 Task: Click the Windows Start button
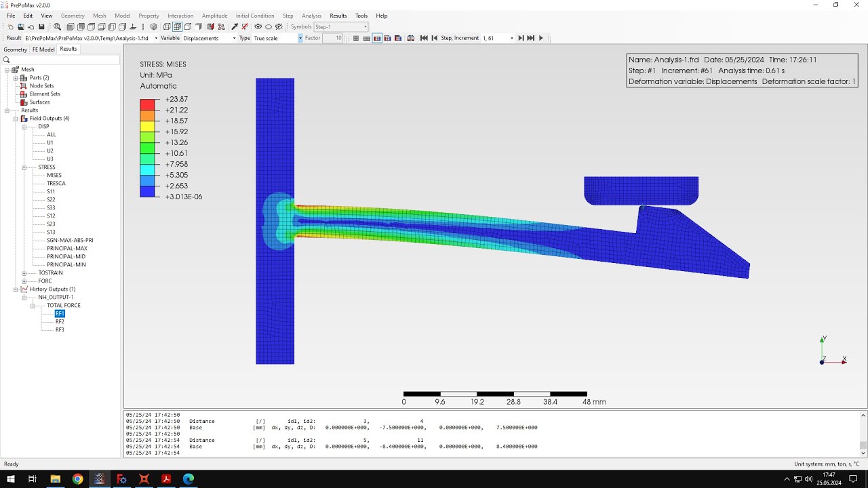click(x=11, y=479)
